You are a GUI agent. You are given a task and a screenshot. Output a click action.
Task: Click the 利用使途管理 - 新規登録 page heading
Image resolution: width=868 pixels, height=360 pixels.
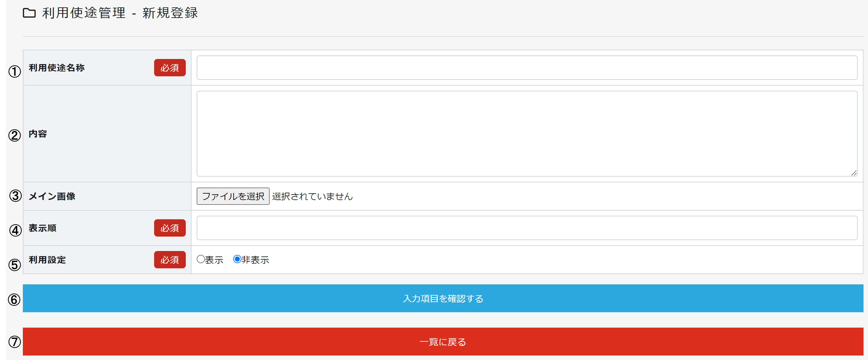[120, 13]
